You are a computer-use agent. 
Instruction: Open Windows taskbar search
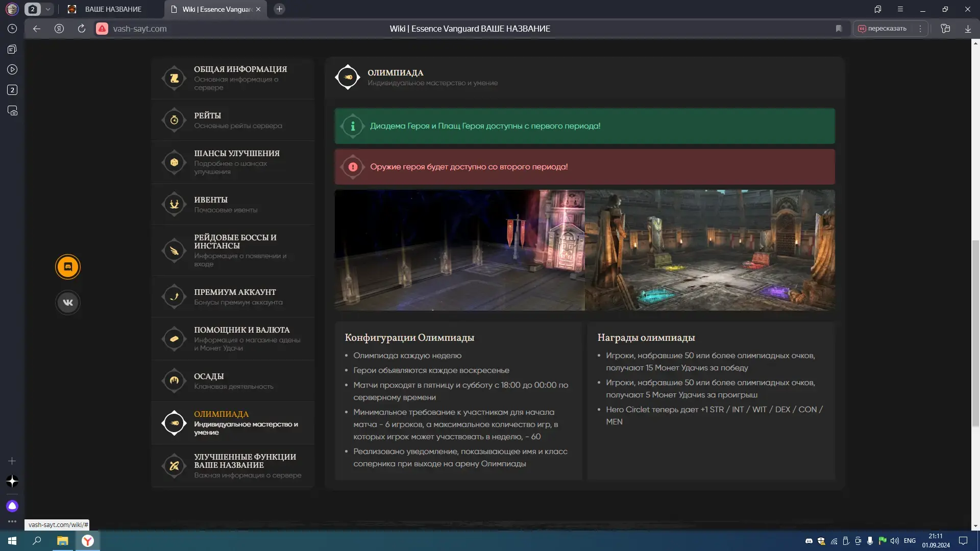37,541
